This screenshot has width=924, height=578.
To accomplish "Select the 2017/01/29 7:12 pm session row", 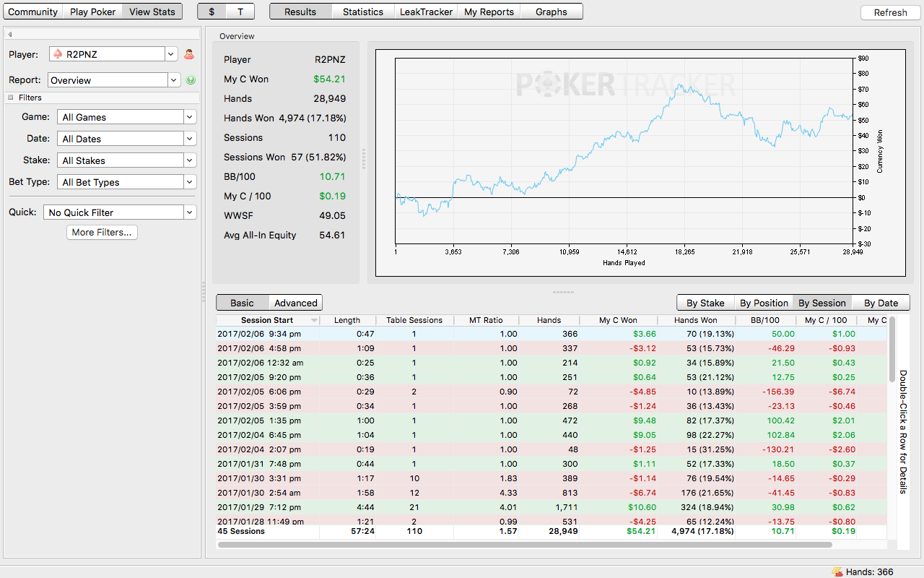I will (x=552, y=507).
